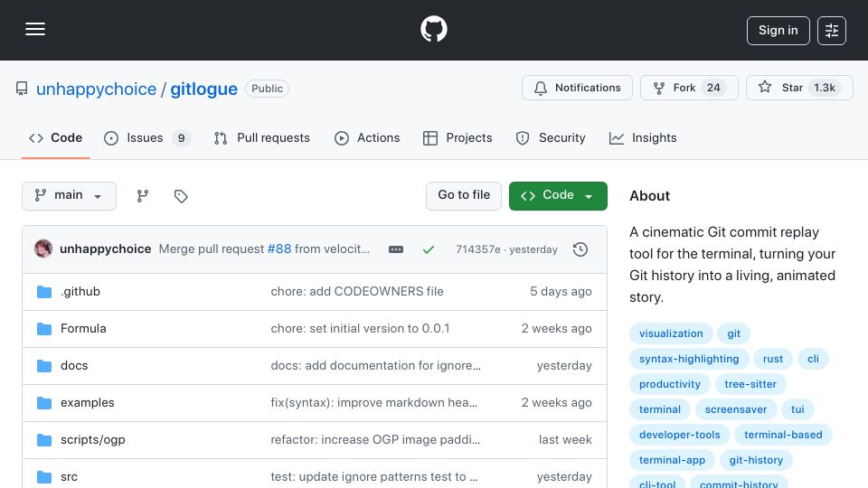The width and height of the screenshot is (868, 488).
Task: Click the Sign in button
Action: click(778, 31)
